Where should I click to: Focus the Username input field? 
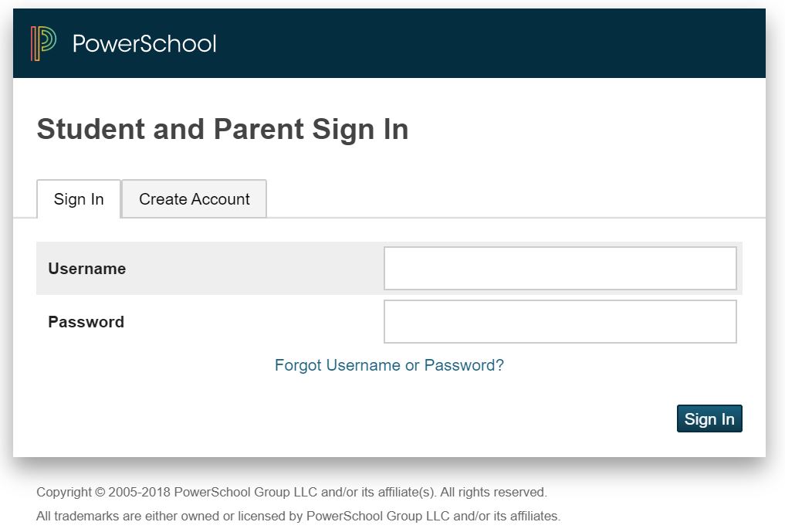(560, 269)
